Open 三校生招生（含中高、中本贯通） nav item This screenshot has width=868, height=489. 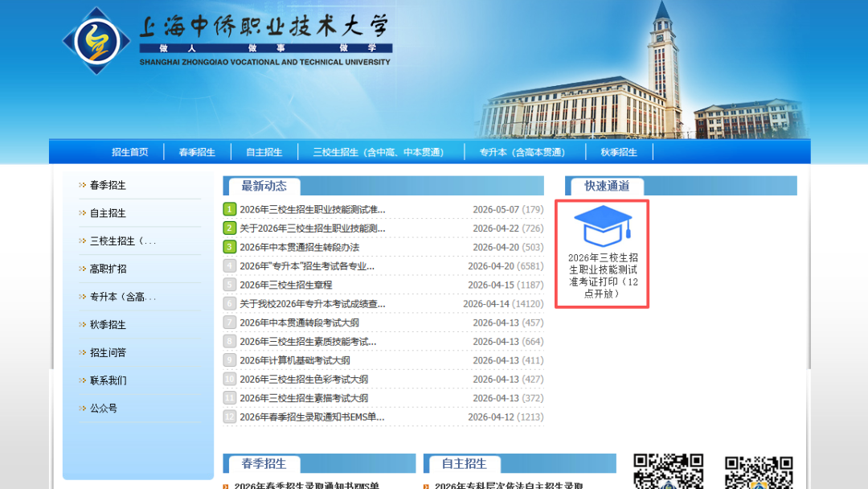[x=378, y=152]
